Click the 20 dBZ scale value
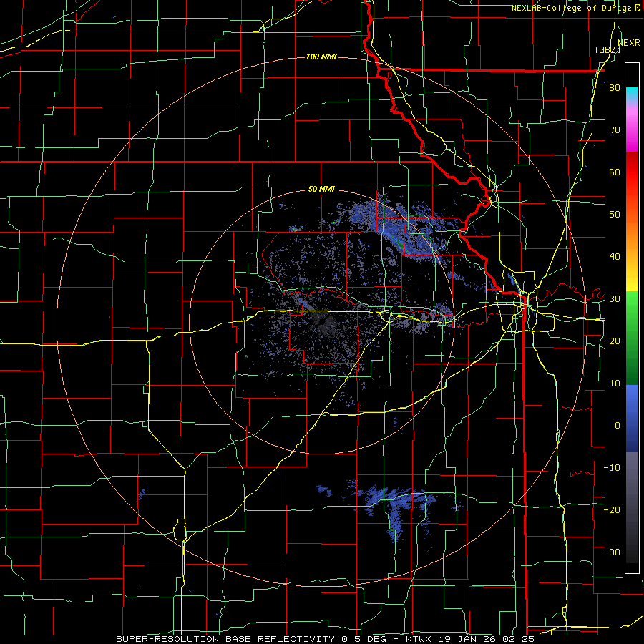The width and height of the screenshot is (644, 644). [x=615, y=341]
